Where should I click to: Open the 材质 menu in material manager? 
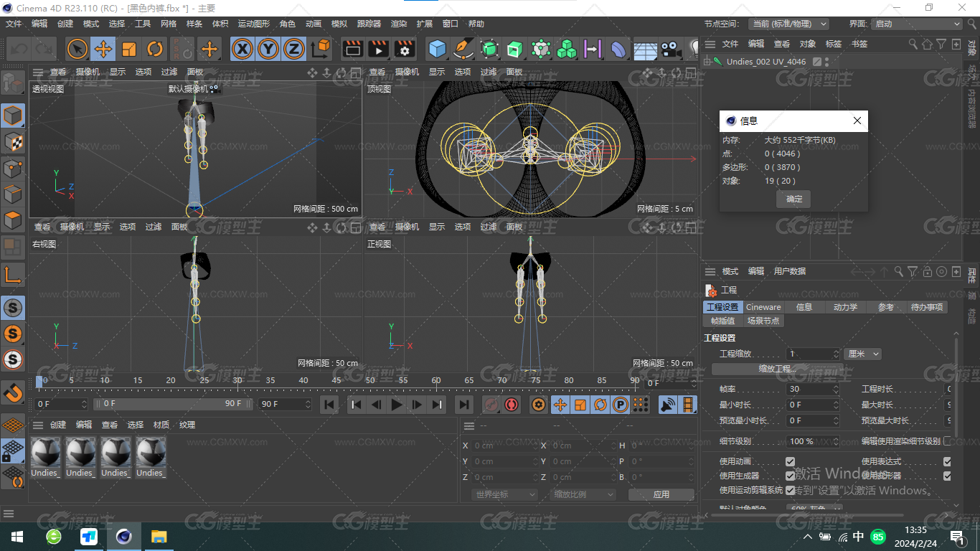(161, 425)
